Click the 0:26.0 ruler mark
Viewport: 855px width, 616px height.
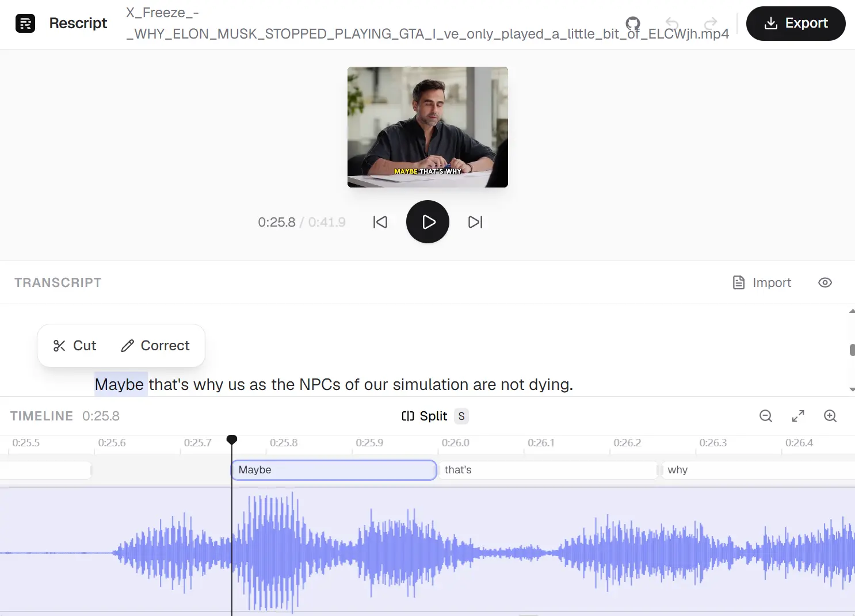[455, 443]
